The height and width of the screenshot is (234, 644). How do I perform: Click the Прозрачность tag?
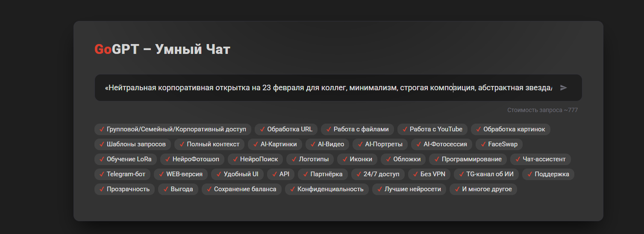tap(124, 189)
